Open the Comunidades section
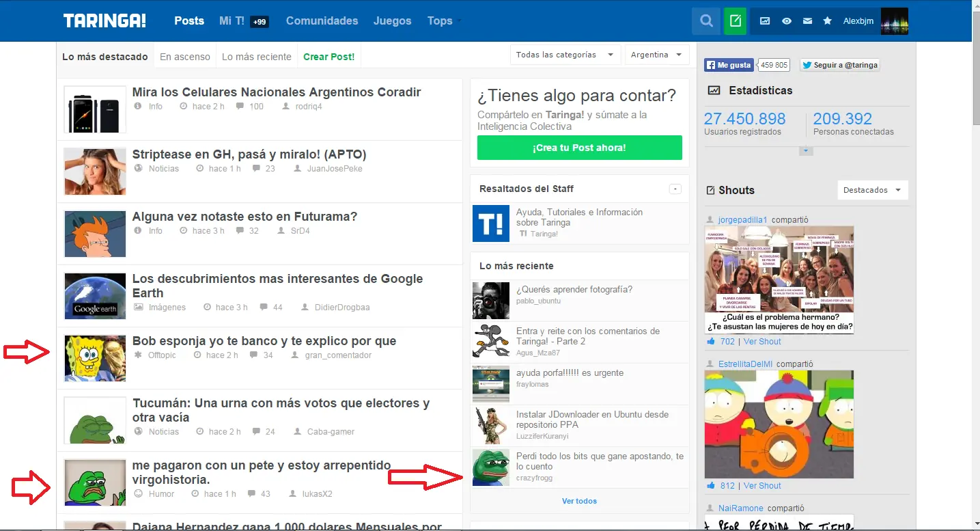980x531 pixels. tap(322, 21)
